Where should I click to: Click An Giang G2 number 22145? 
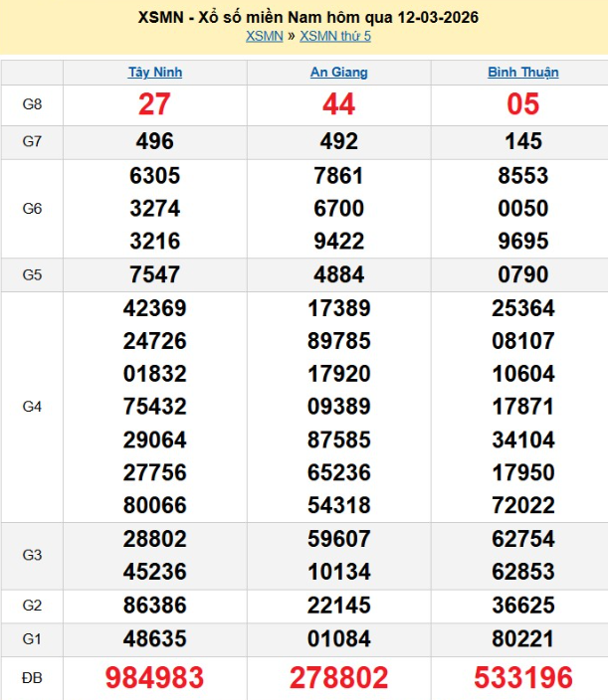point(339,605)
